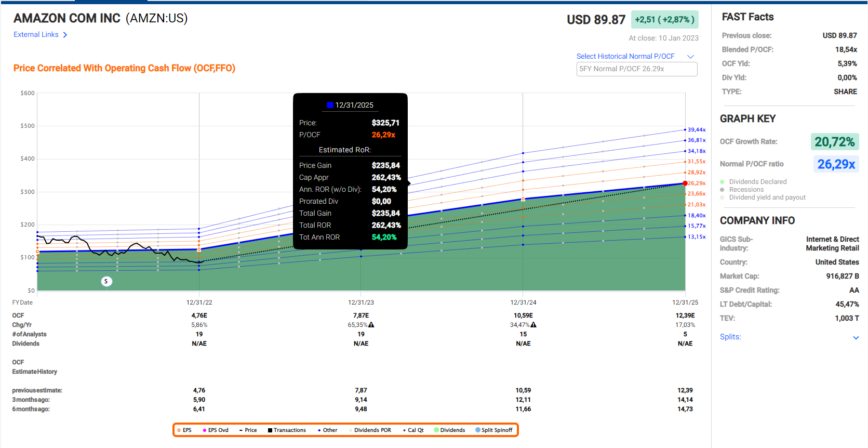Click the External Links chevron arrow
This screenshot has width=868, height=448.
click(65, 35)
